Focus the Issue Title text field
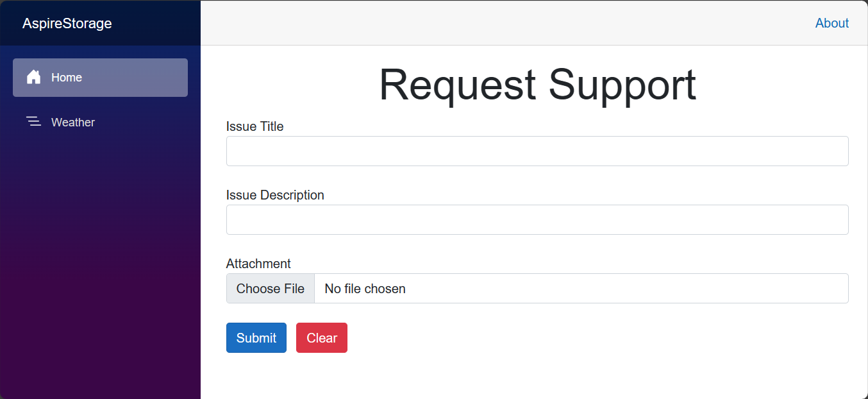Screen dimensions: 868x399 pos(537,151)
